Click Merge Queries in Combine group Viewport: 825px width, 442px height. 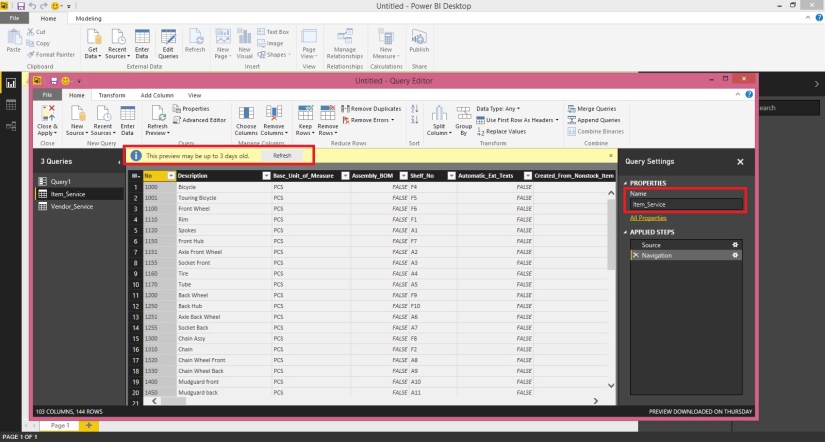click(x=592, y=109)
